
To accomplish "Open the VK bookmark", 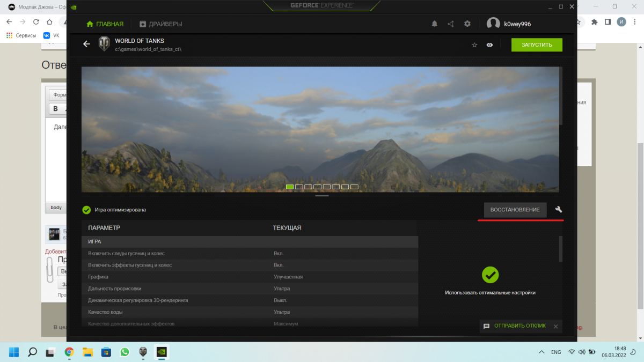I will tap(52, 35).
